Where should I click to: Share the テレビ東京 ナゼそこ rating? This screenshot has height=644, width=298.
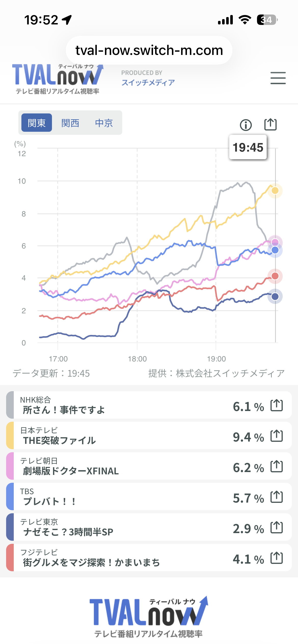277,528
